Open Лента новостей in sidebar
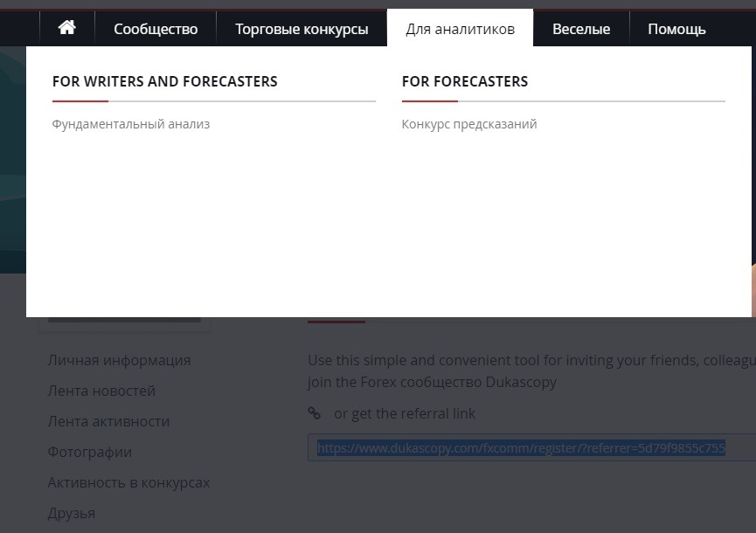The width and height of the screenshot is (756, 533). pos(101,391)
